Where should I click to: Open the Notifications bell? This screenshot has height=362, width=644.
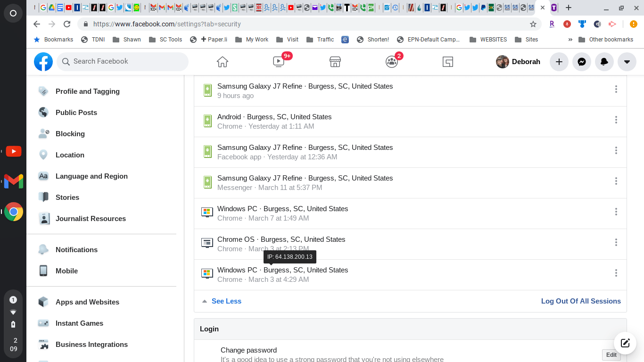tap(604, 62)
